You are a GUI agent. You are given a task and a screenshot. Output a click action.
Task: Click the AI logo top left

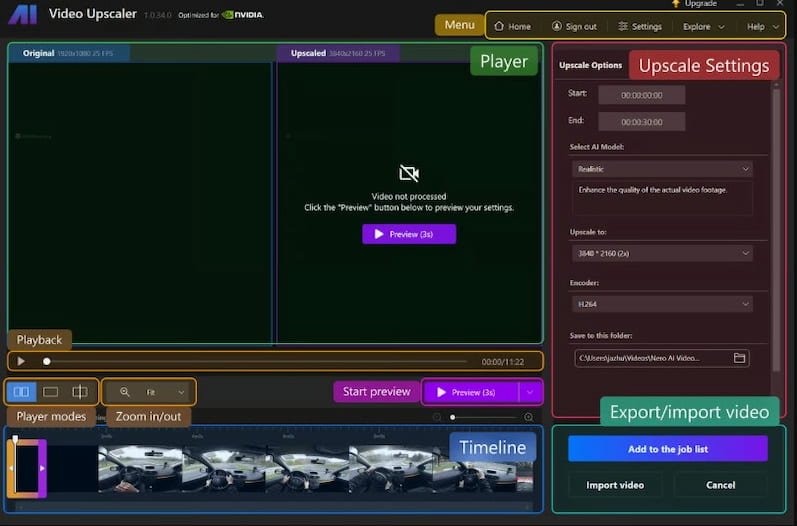(23, 14)
